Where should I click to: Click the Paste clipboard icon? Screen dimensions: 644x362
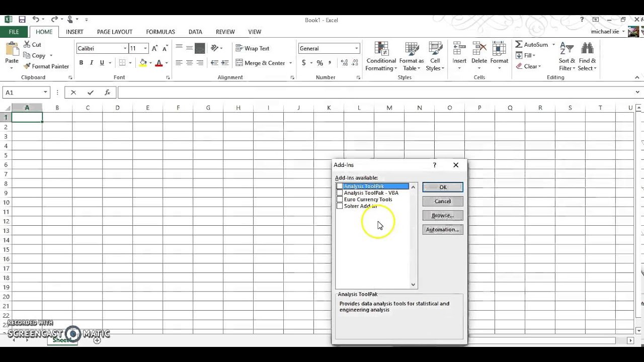point(12,49)
